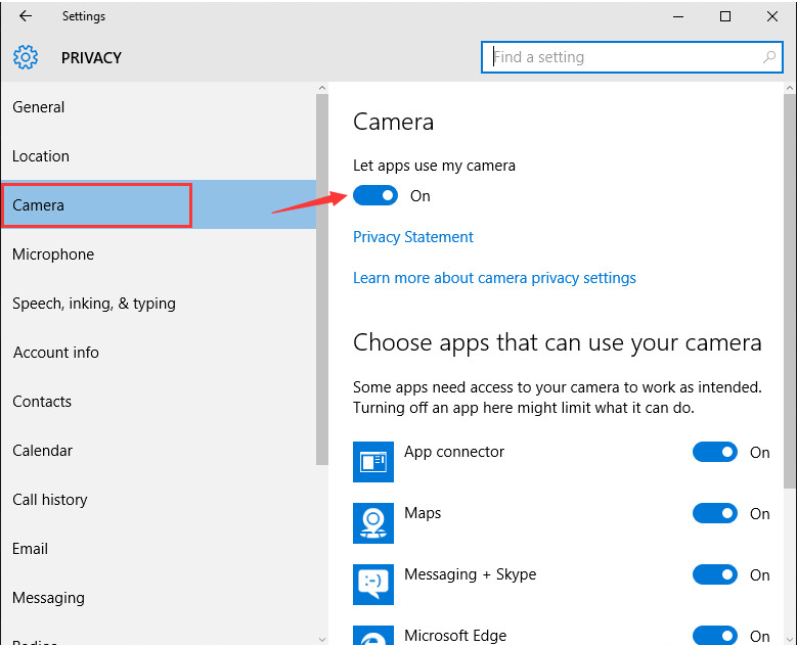Open Messaging privacy section

coord(158,598)
